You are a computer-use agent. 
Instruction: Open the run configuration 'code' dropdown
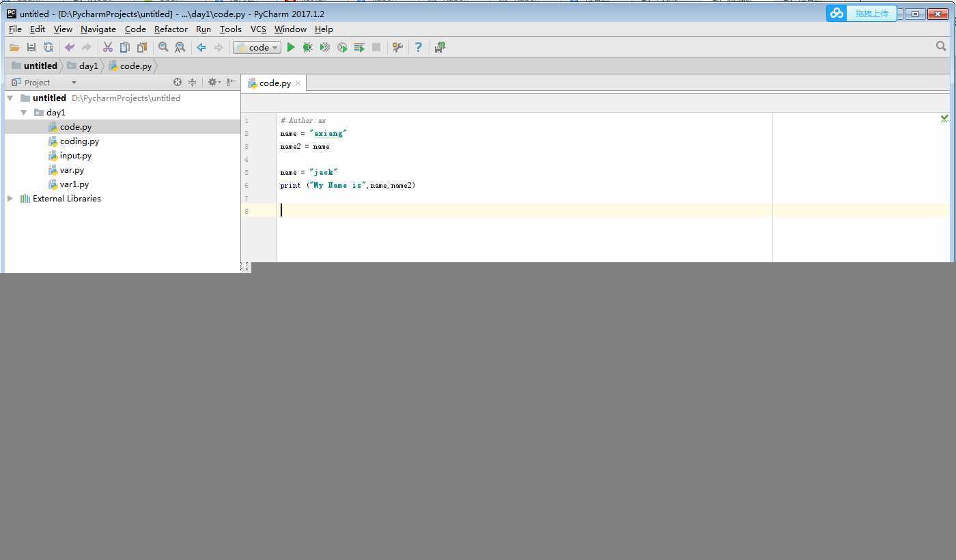tap(257, 47)
